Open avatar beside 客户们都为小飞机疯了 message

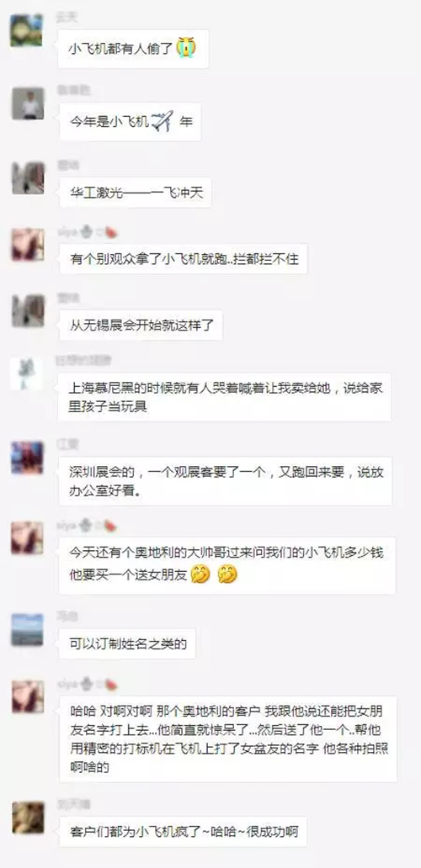(28, 818)
